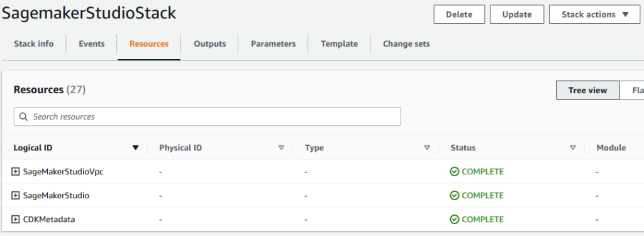This screenshot has width=644, height=236.
Task: View the Template tab
Action: 339,43
